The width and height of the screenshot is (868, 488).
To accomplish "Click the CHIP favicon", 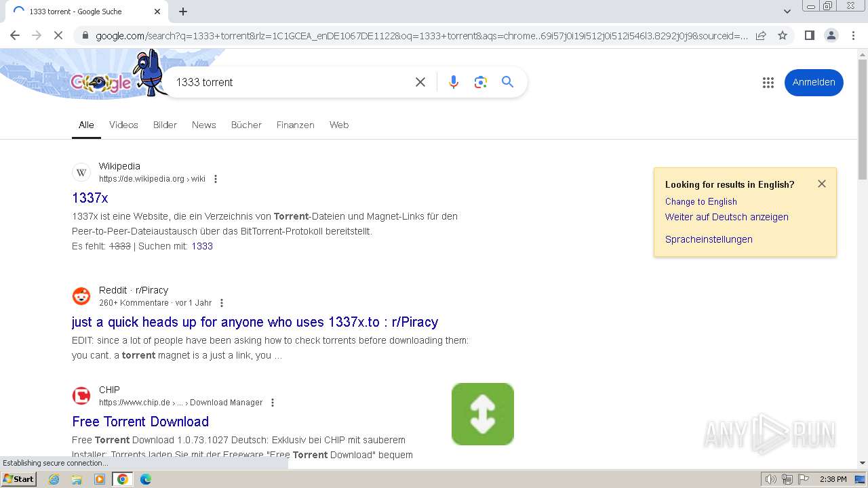I will [81, 396].
